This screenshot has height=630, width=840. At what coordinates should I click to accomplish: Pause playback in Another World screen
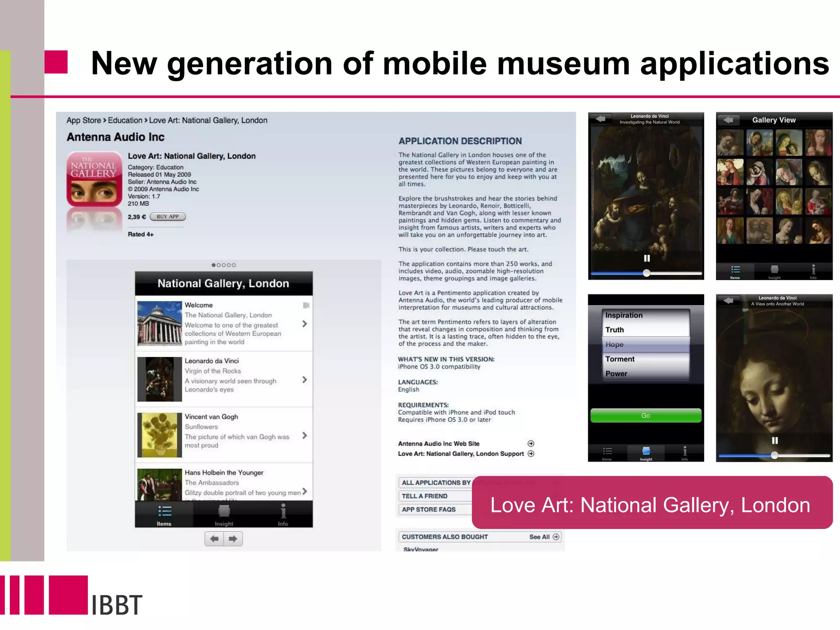tap(775, 441)
